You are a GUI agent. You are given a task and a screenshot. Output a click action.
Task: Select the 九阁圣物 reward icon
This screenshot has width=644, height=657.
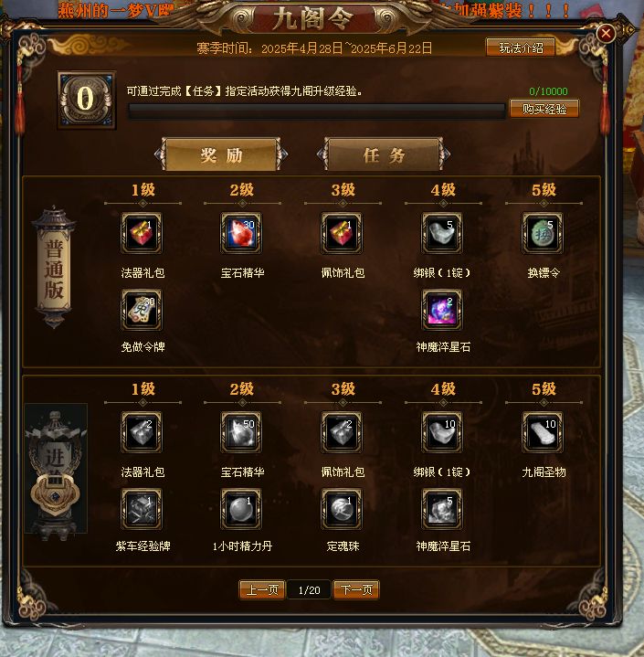pyautogui.click(x=543, y=432)
